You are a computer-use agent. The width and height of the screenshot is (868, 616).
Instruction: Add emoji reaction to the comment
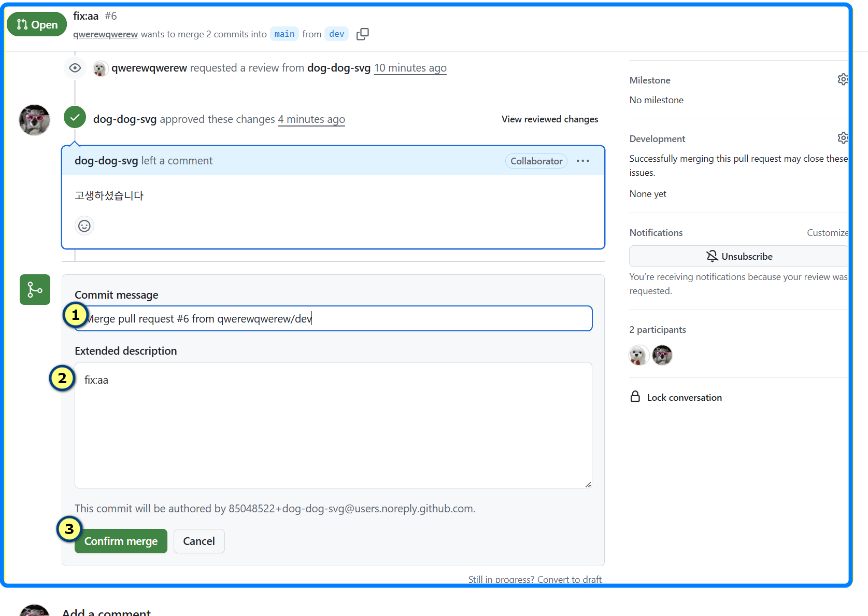click(84, 226)
